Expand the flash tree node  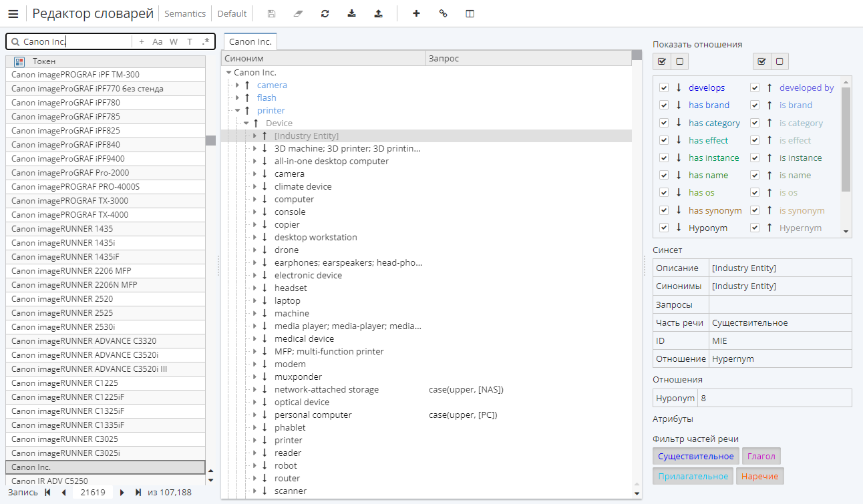click(x=237, y=97)
